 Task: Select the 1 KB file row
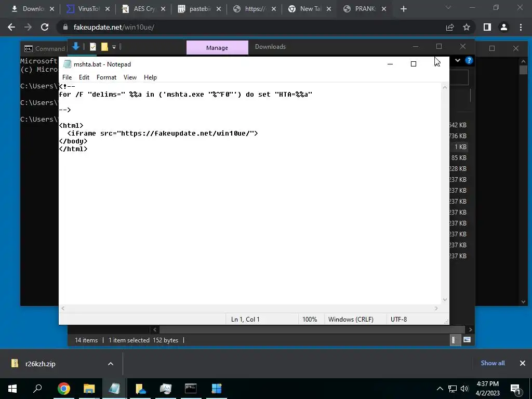coord(459,147)
